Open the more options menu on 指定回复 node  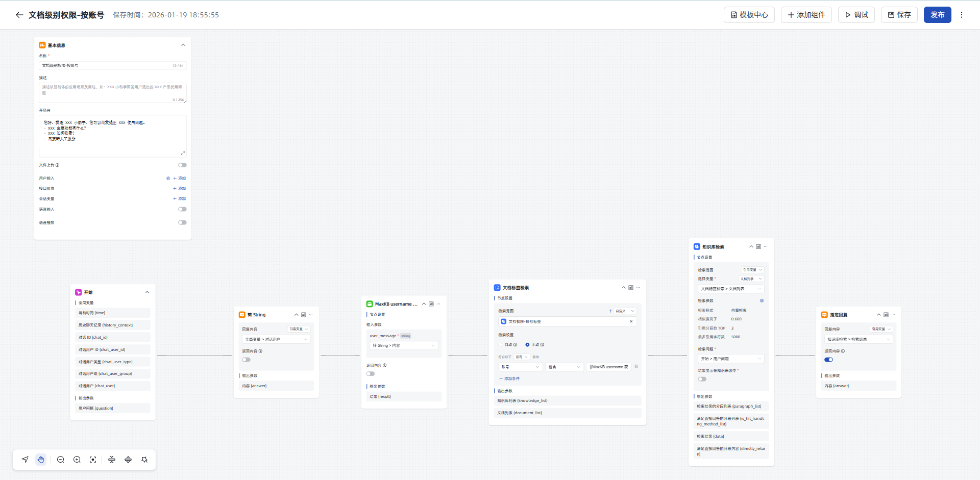tap(893, 315)
